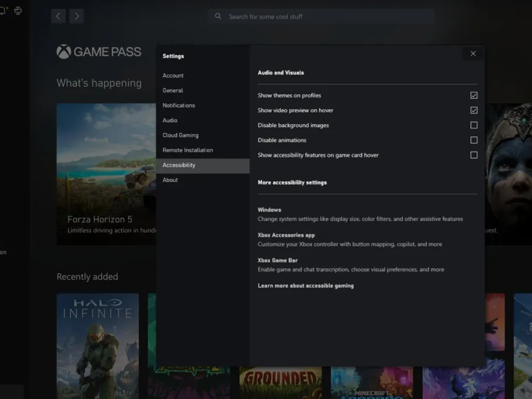The width and height of the screenshot is (532, 399).
Task: Click the back navigation arrow
Action: tap(58, 16)
